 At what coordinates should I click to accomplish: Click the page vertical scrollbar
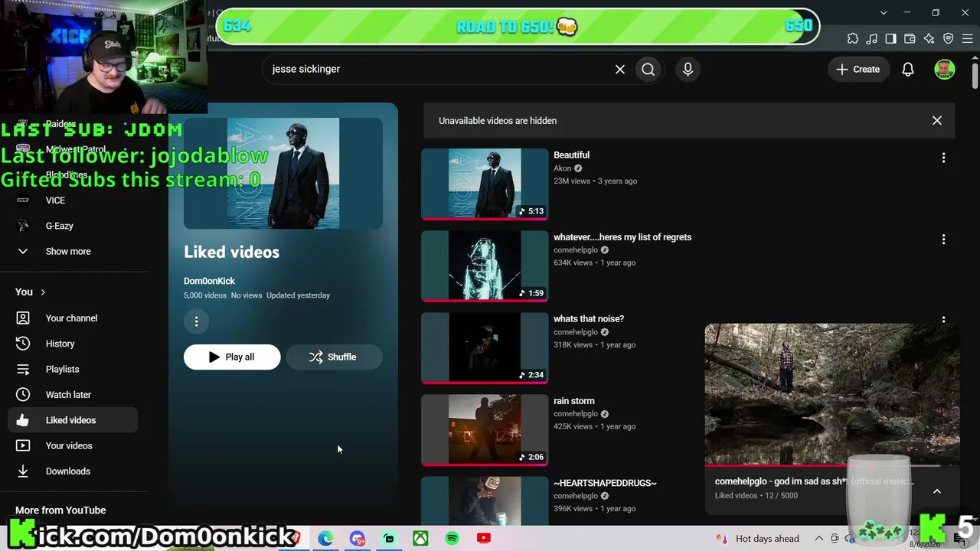point(975,77)
